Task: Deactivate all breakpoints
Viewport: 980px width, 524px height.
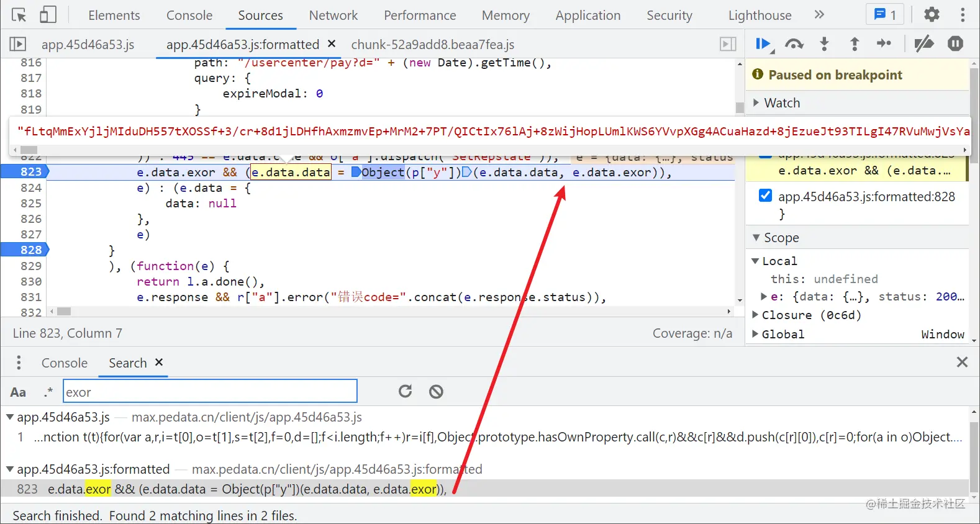Action: click(x=924, y=43)
